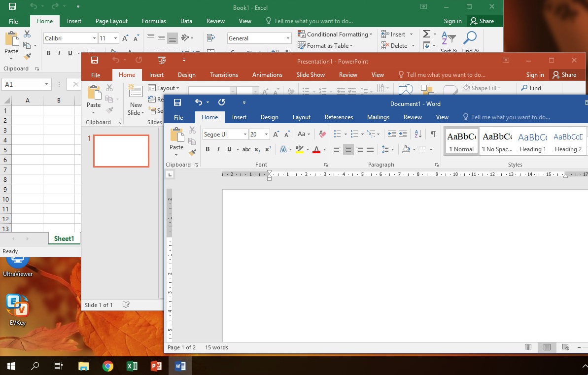Click Word's yellow text highlight color button

tap(299, 149)
